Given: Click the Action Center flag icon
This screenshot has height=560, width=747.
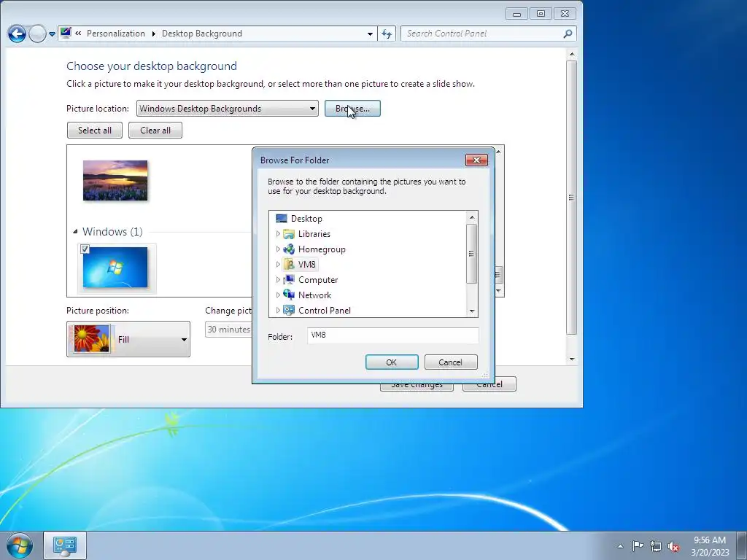Looking at the screenshot, I should pos(638,545).
